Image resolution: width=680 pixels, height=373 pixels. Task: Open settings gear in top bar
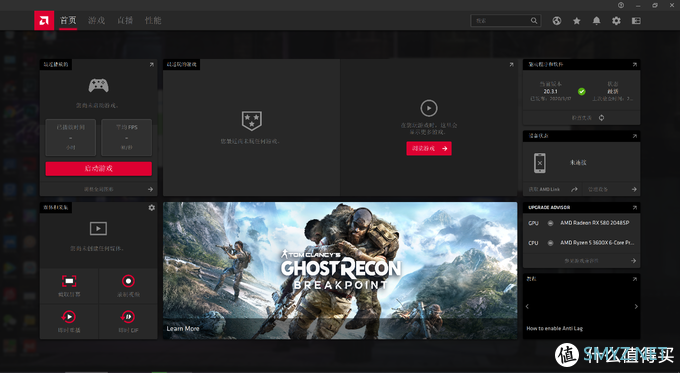point(616,21)
